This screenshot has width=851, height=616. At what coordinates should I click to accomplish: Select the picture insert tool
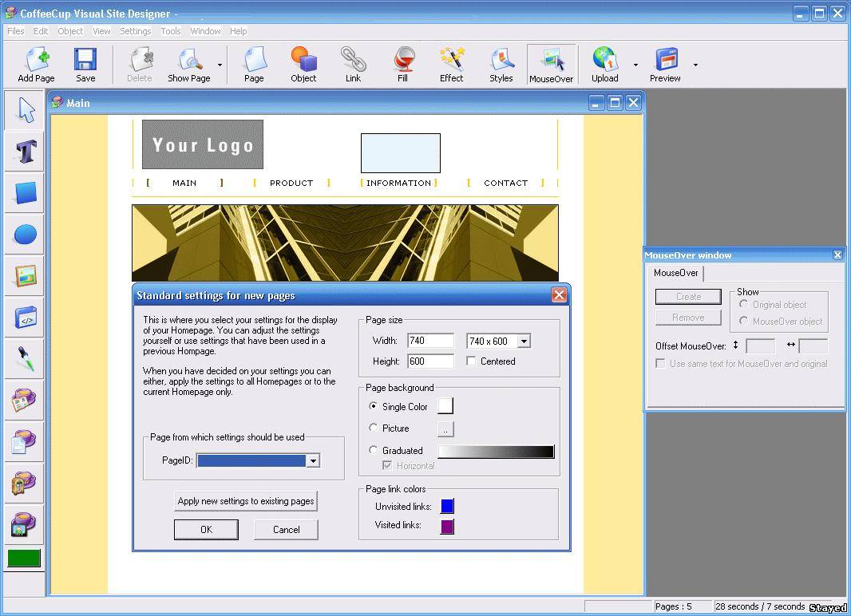pos(25,276)
